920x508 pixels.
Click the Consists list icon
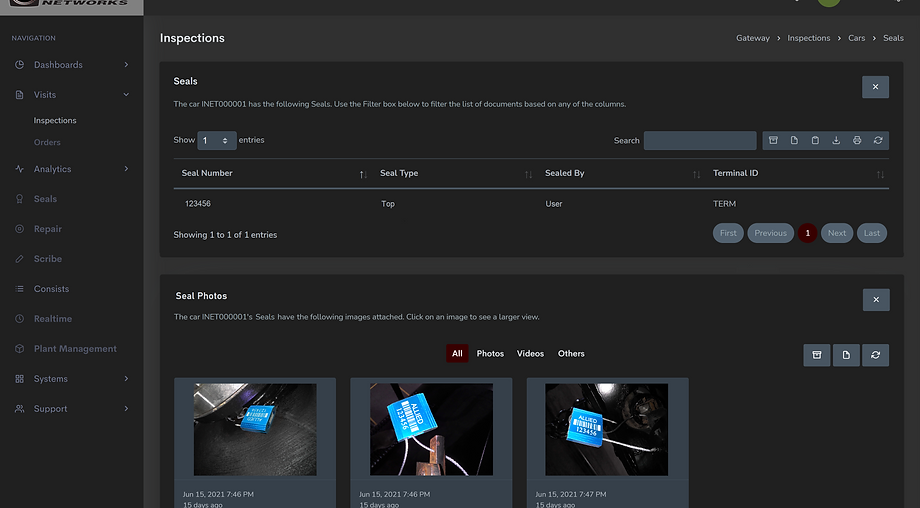(19, 289)
